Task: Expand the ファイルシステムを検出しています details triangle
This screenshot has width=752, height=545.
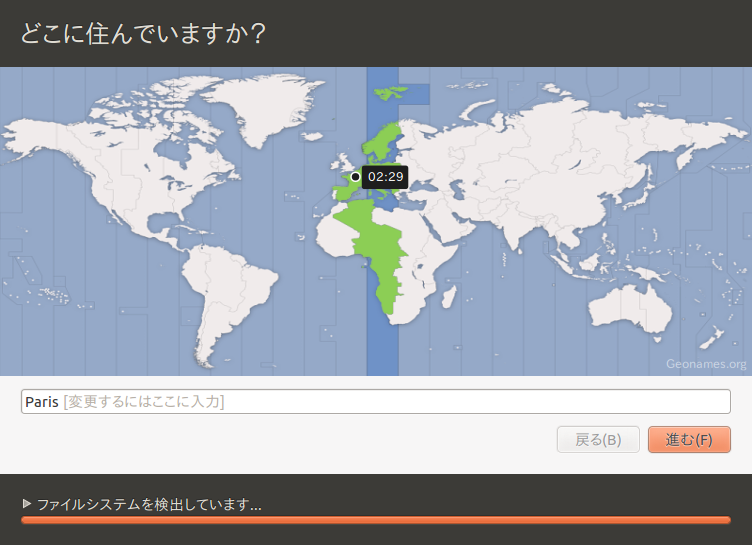Action: tap(27, 504)
